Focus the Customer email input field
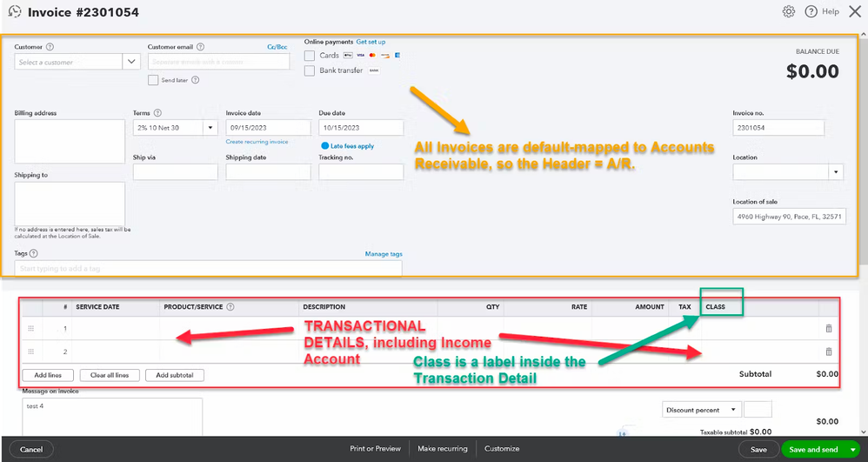This screenshot has width=868, height=462. point(218,62)
